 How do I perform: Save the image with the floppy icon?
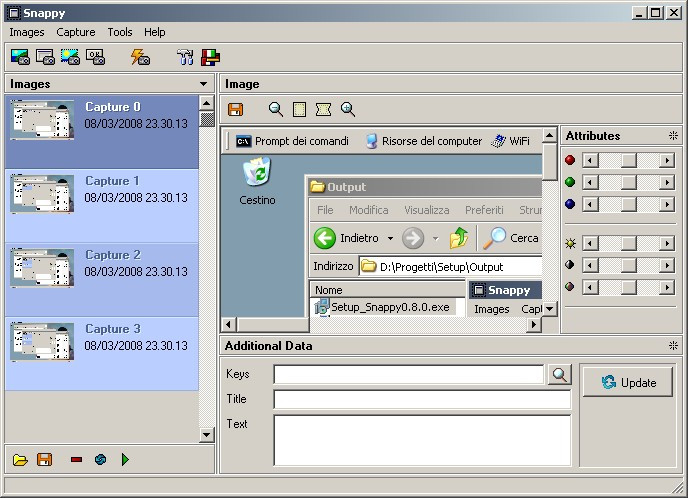pos(236,109)
